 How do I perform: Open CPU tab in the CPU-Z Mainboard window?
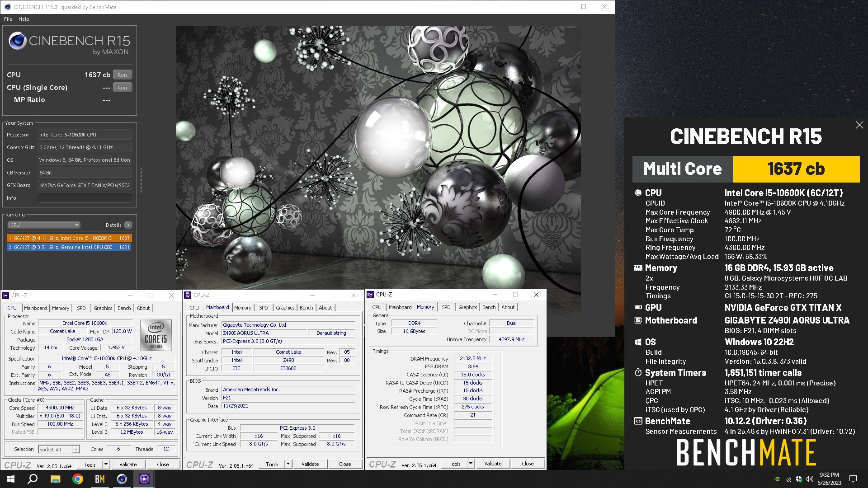(x=194, y=308)
